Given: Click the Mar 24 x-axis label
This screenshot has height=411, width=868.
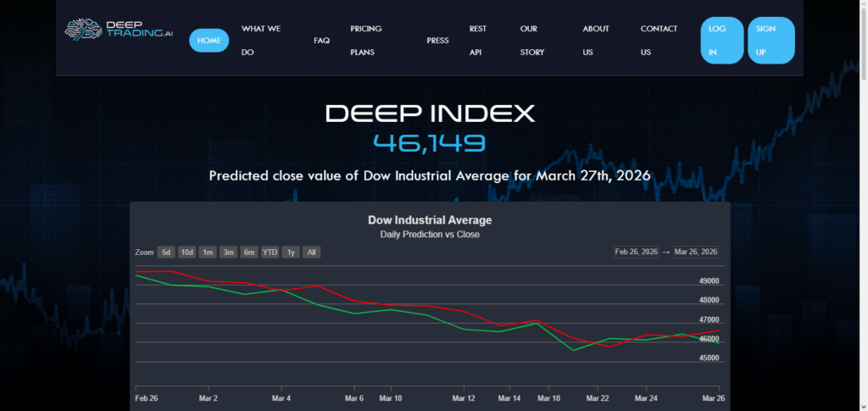Looking at the screenshot, I should coord(646,398).
